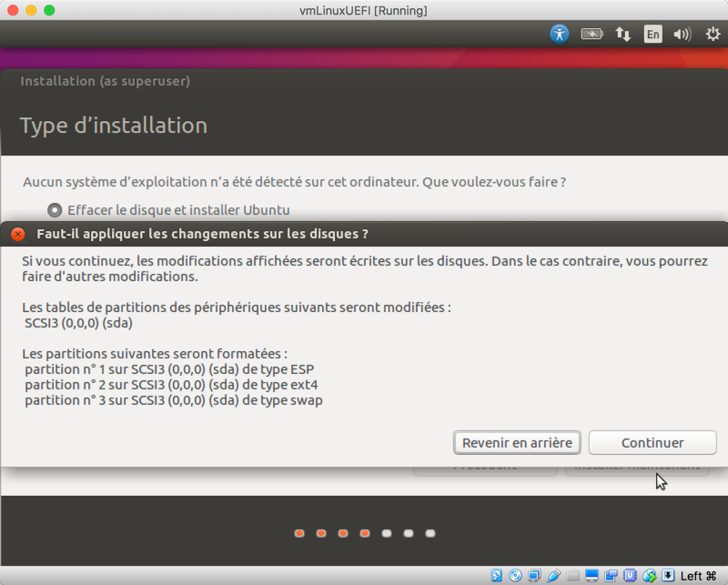The height and width of the screenshot is (585, 728).
Task: Click partition n° 3 swap line
Action: [174, 400]
